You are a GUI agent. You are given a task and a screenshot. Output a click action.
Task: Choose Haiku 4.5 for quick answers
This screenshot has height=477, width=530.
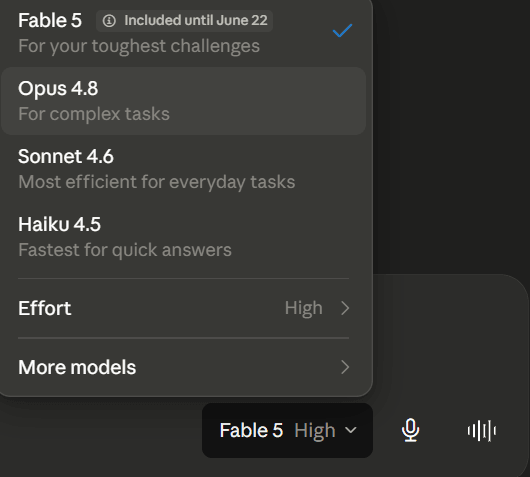click(184, 237)
